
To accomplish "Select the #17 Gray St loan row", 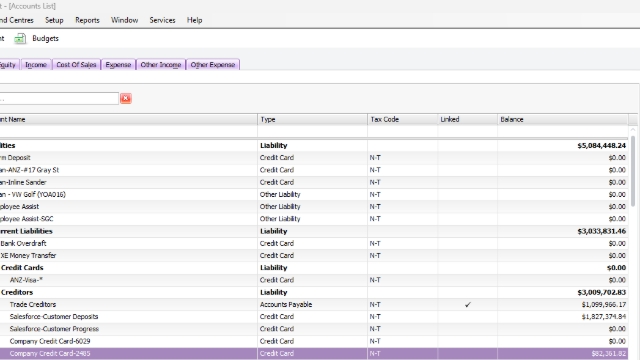I will [313, 170].
